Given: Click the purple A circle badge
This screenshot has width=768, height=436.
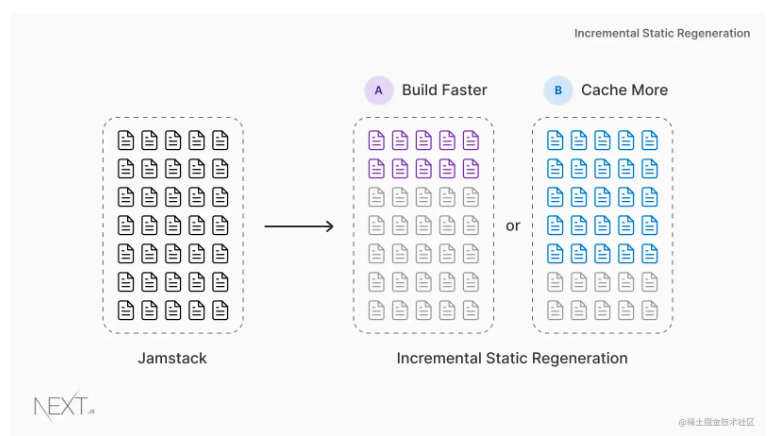Looking at the screenshot, I should (x=379, y=90).
